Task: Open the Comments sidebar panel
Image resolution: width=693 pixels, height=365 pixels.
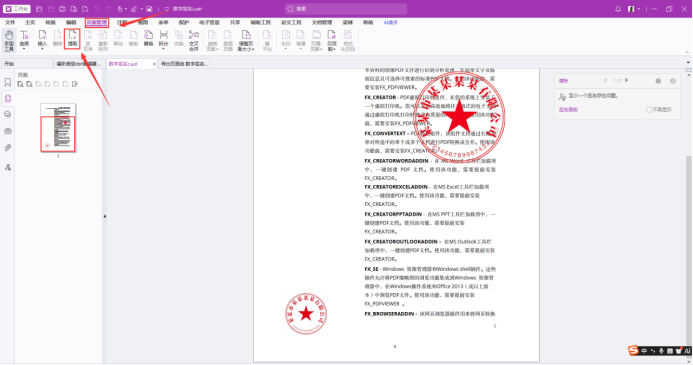Action: click(x=8, y=114)
